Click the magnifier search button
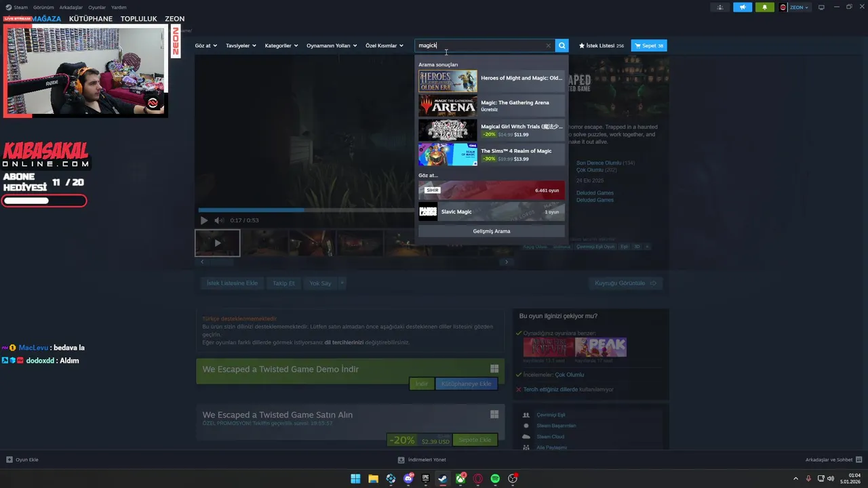868x488 pixels. [561, 45]
